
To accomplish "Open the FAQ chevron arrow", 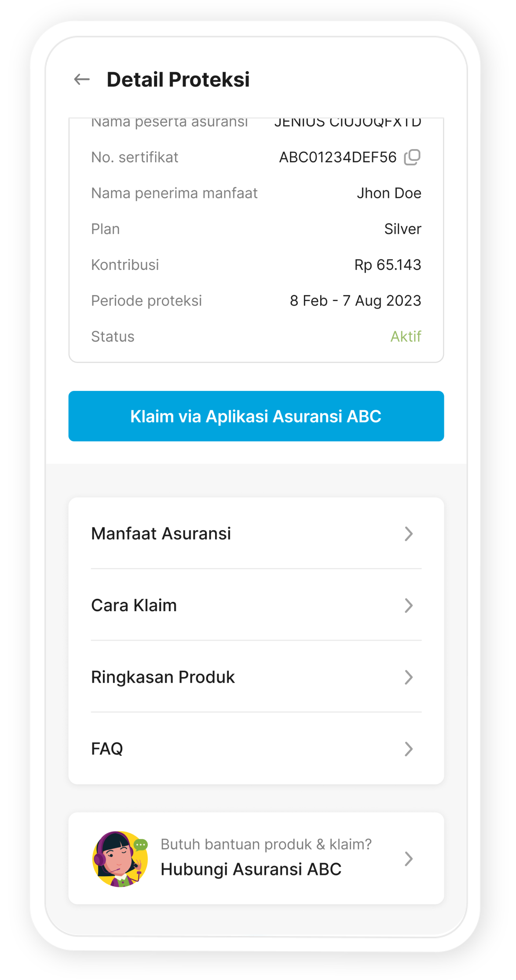I will 409,749.
